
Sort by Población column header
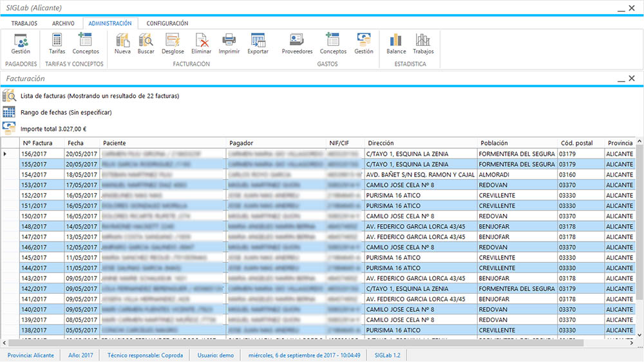(x=517, y=143)
